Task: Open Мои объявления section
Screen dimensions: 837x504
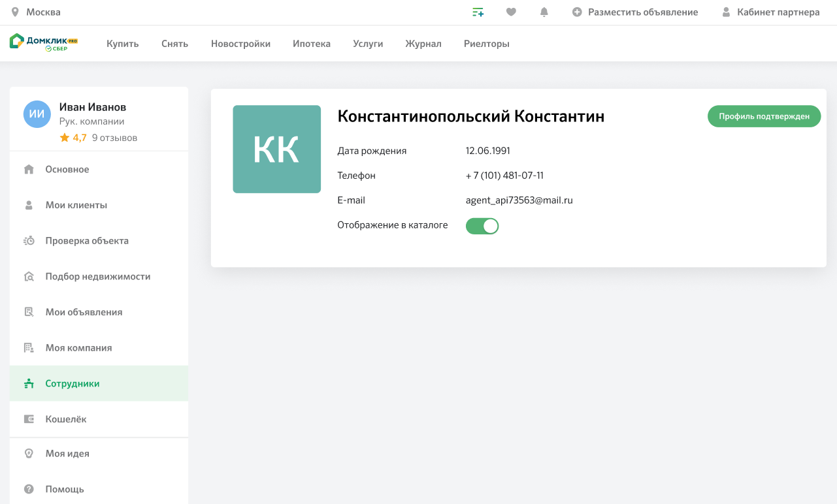Action: (99, 312)
